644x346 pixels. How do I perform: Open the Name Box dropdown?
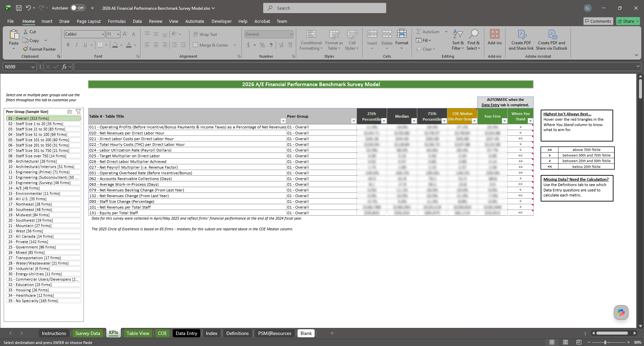33,67
